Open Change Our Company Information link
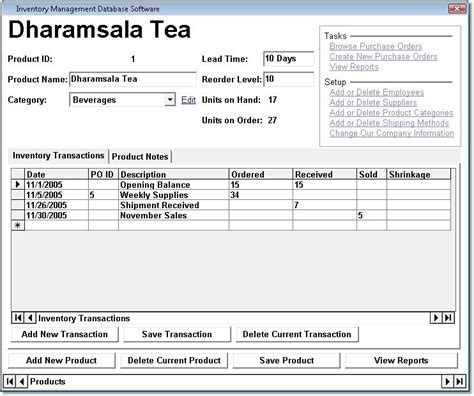The height and width of the screenshot is (396, 474). click(392, 133)
